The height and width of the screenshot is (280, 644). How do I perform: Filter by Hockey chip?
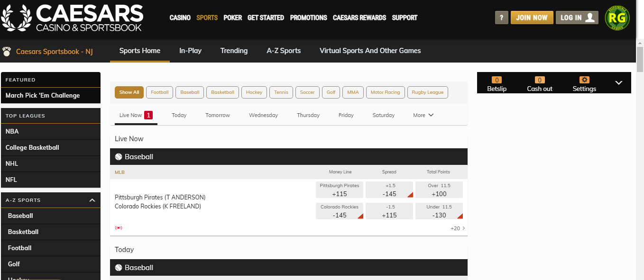[x=254, y=92]
